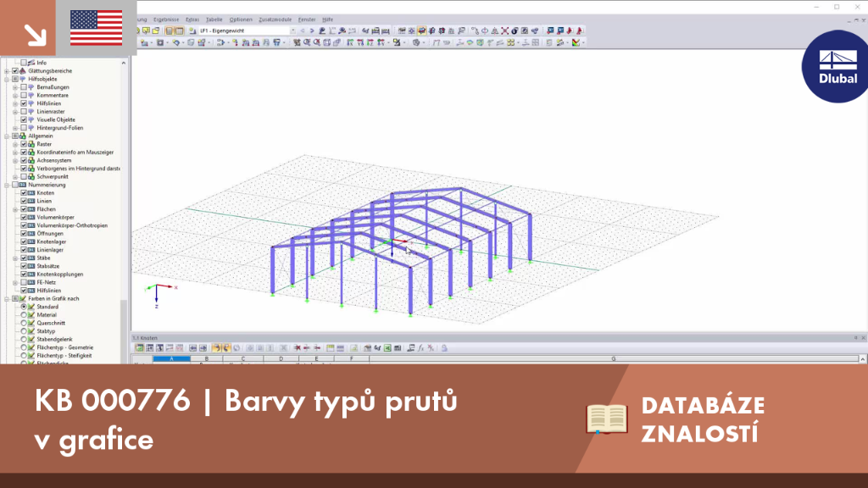868x488 pixels.
Task: Click the lock icon in the table toolbar
Action: pos(444,348)
